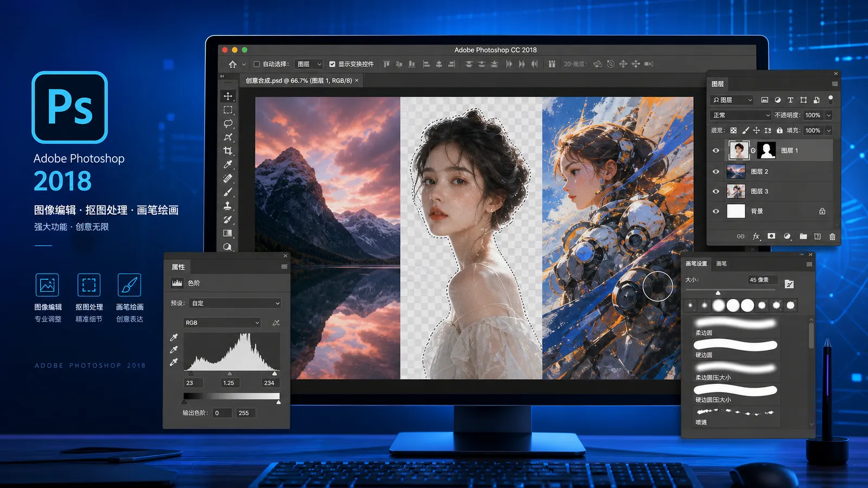Add a layer style with fx icon

756,236
